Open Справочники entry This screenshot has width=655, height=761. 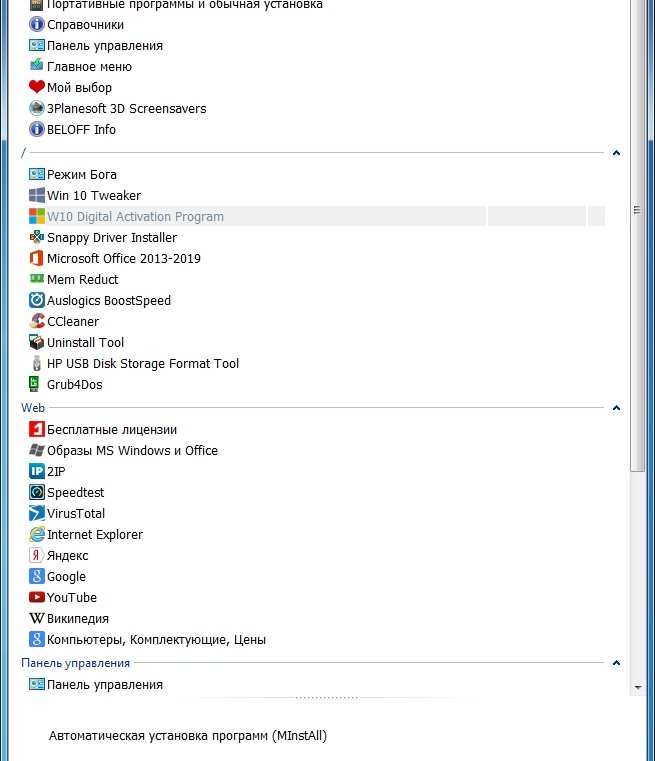(x=85, y=25)
